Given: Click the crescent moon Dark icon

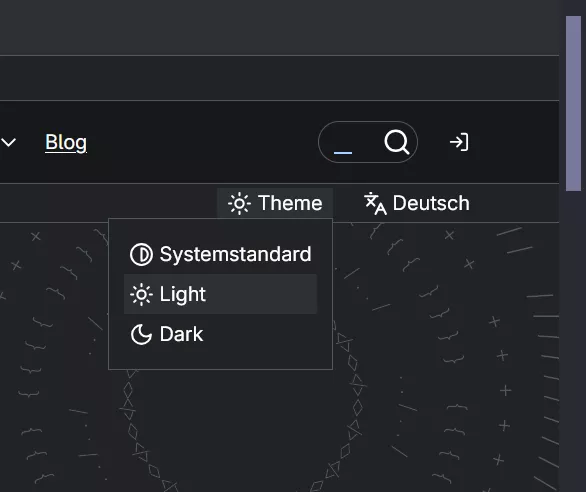Looking at the screenshot, I should 141,334.
